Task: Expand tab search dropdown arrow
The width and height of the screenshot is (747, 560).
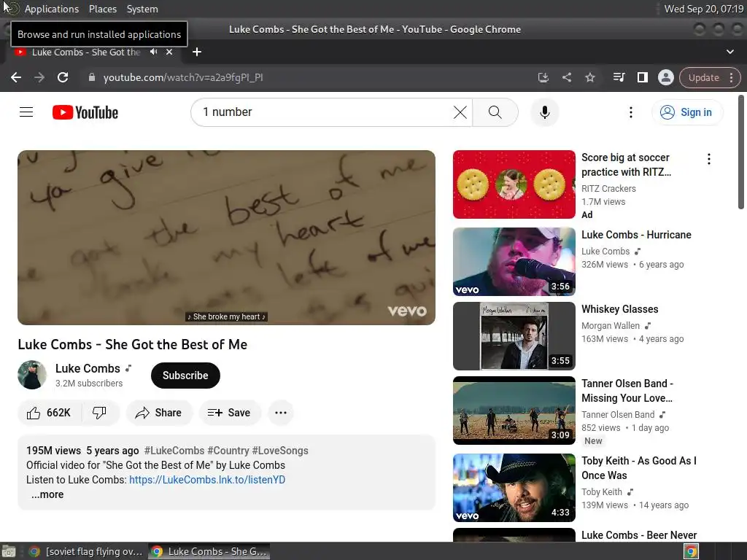Action: click(x=729, y=52)
